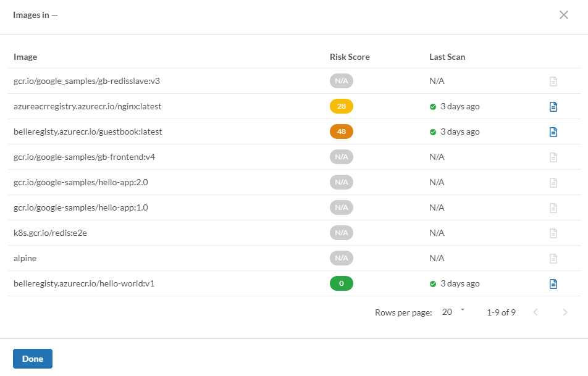Sort by Image column header
Viewport: 588px width, 376px height.
25,57
